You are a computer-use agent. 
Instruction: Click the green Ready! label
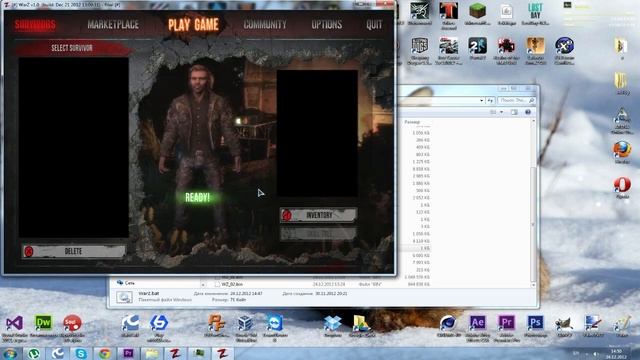coord(198,198)
